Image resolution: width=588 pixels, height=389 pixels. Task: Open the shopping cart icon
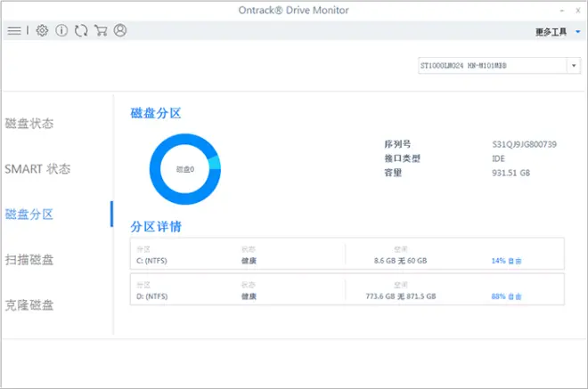[101, 30]
